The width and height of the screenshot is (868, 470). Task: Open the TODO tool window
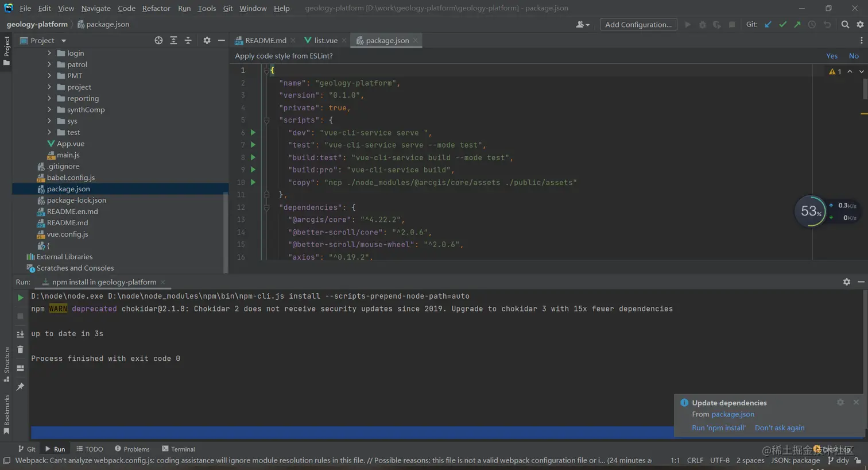pyautogui.click(x=90, y=449)
